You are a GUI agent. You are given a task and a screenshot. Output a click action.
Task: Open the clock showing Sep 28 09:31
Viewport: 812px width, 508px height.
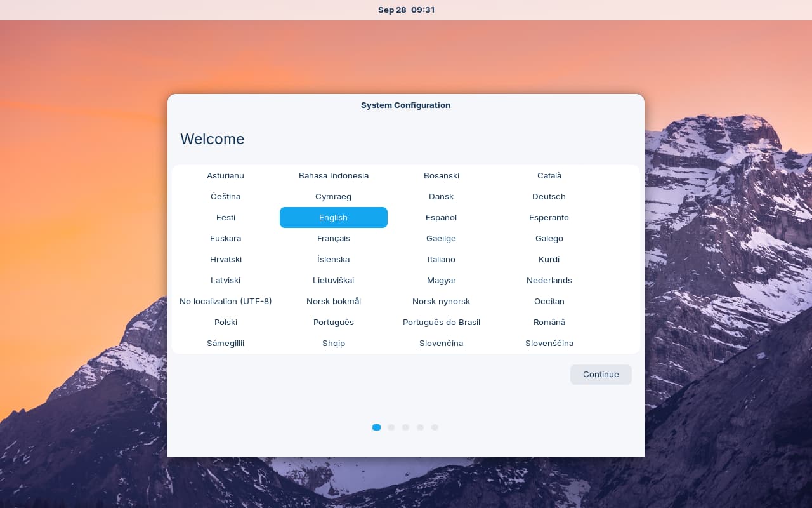tap(406, 10)
